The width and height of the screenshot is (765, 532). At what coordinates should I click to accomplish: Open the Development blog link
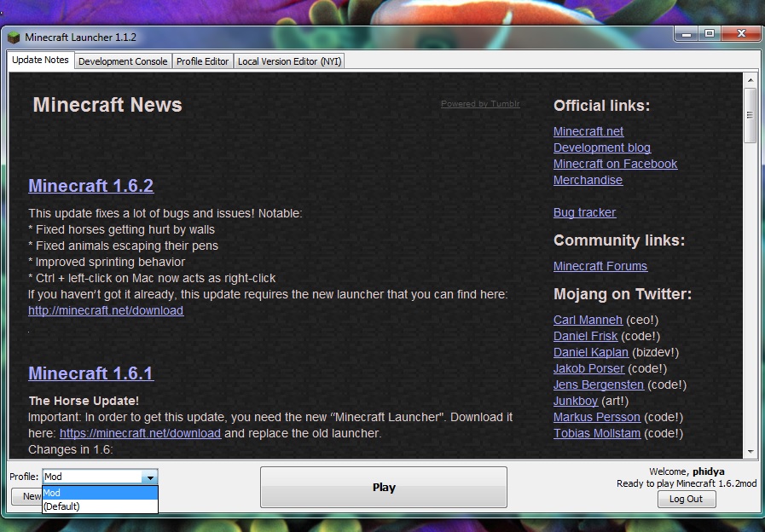click(602, 147)
